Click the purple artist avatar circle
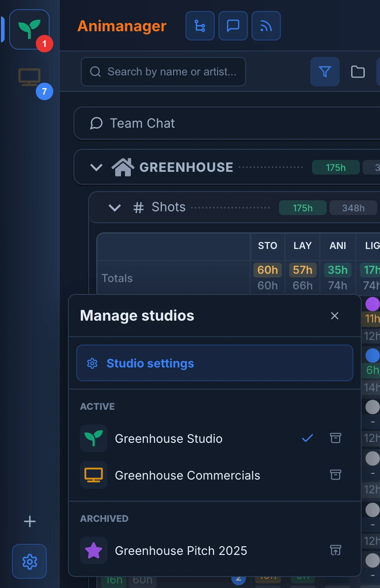 373,304
